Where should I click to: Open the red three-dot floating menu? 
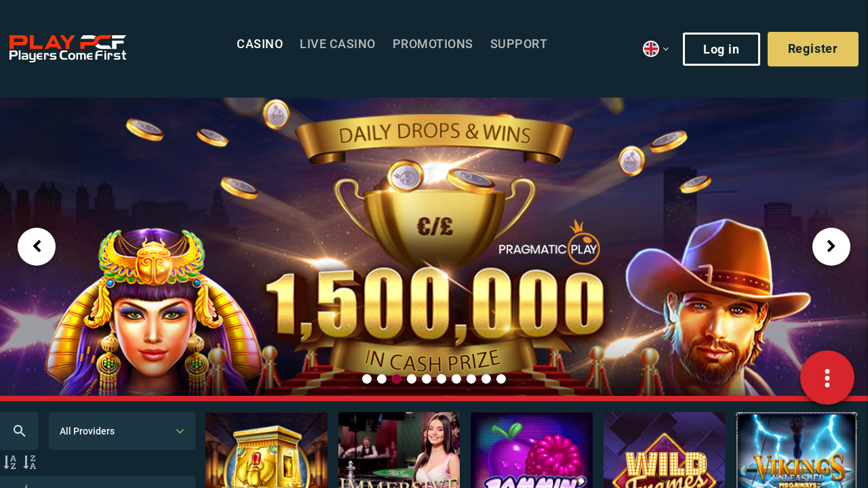827,378
